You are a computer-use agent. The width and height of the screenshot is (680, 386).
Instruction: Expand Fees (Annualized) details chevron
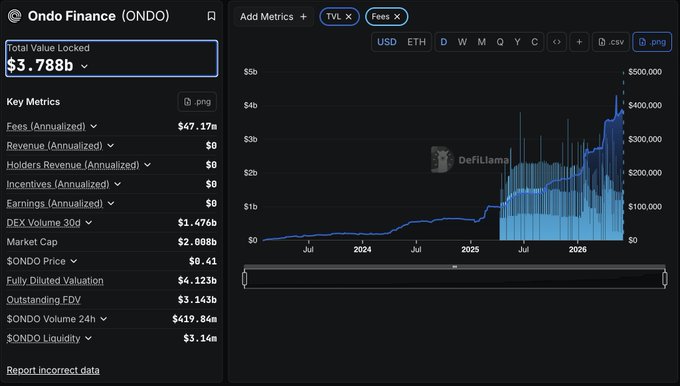(94, 126)
